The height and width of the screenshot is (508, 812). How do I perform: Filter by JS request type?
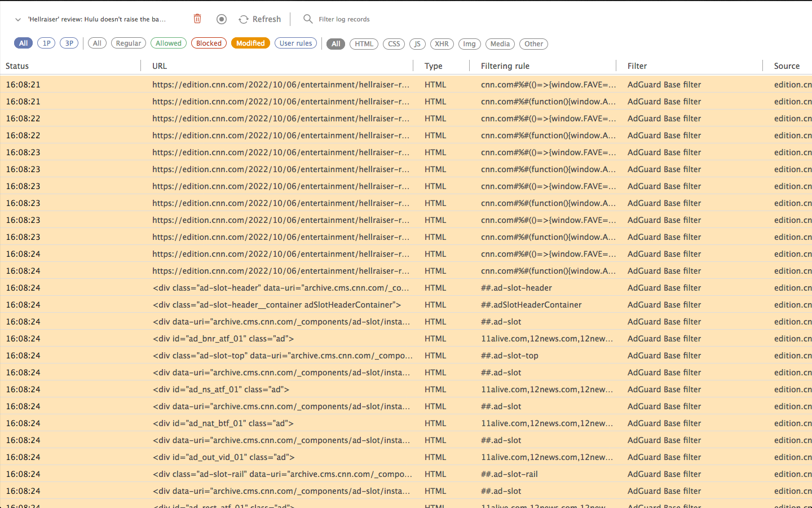pyautogui.click(x=417, y=43)
